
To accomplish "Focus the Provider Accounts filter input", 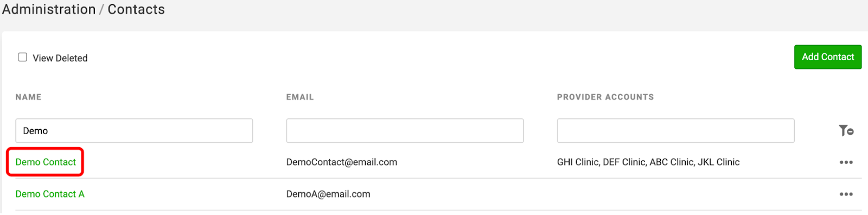I will point(675,131).
